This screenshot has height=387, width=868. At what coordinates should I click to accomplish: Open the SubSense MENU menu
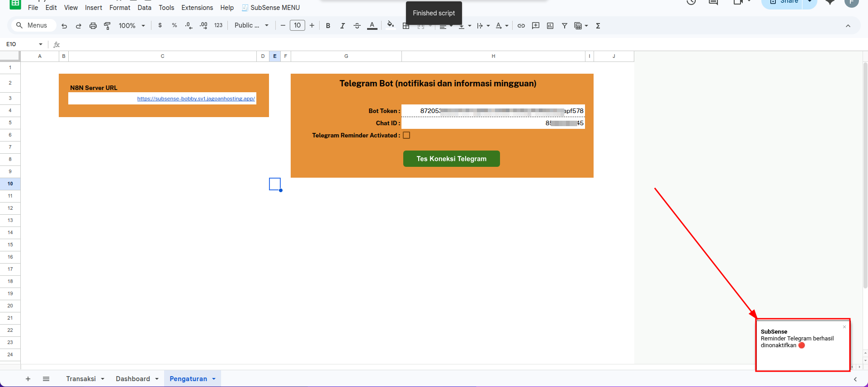click(x=271, y=8)
